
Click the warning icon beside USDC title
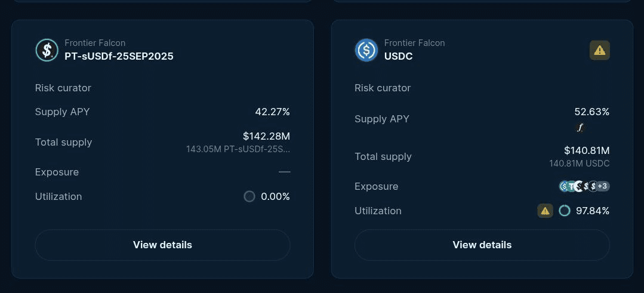[600, 50]
